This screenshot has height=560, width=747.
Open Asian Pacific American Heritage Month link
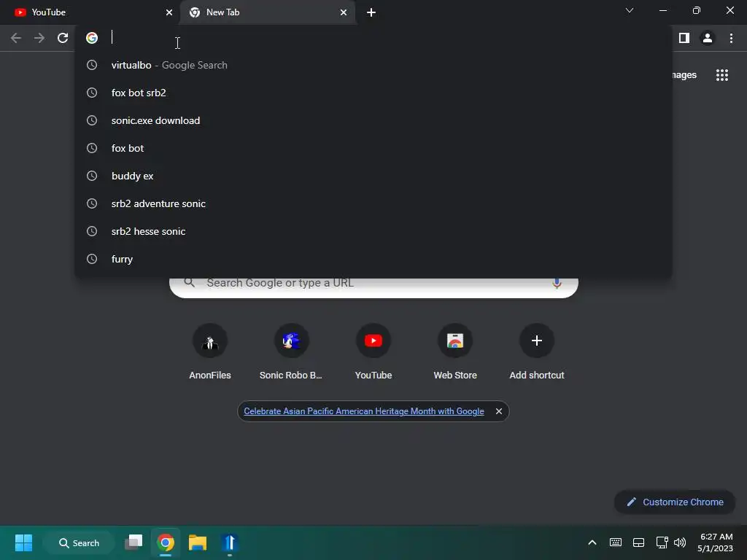coord(364,411)
